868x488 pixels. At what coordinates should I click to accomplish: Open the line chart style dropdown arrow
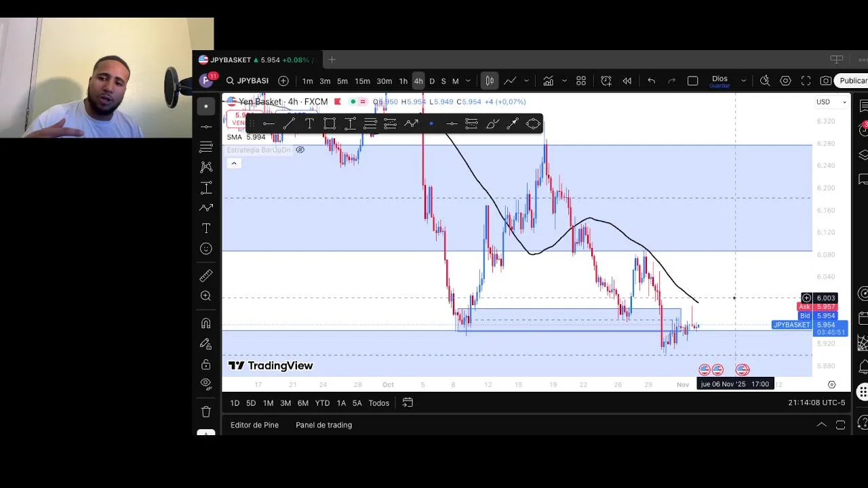coord(526,81)
